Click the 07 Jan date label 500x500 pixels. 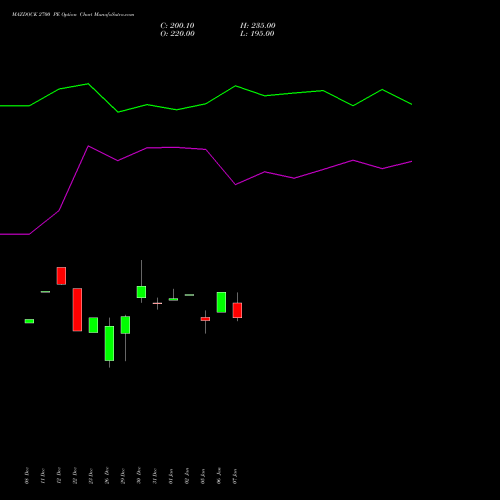click(x=235, y=475)
